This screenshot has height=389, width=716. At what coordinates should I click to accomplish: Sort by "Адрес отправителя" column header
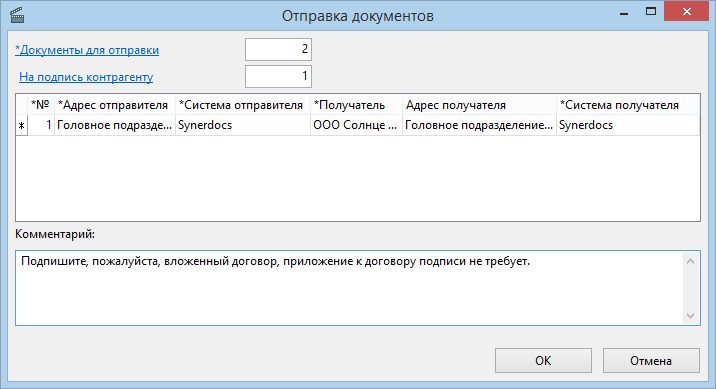pyautogui.click(x=115, y=105)
